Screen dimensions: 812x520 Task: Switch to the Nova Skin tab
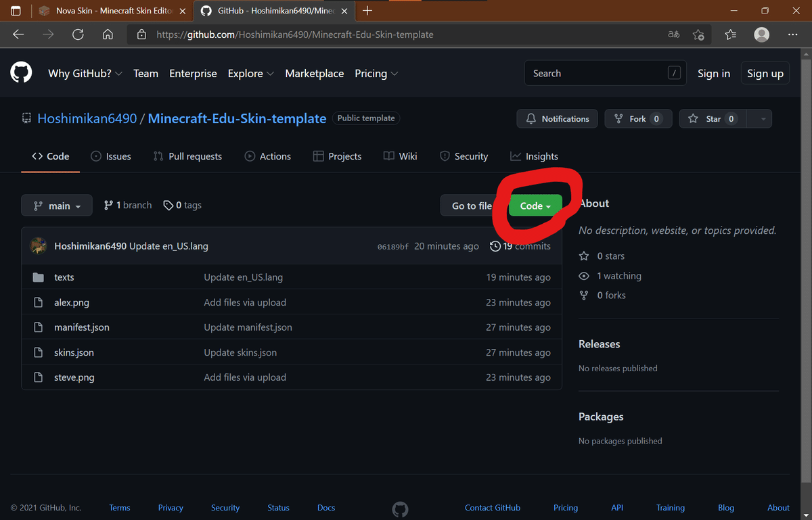112,11
